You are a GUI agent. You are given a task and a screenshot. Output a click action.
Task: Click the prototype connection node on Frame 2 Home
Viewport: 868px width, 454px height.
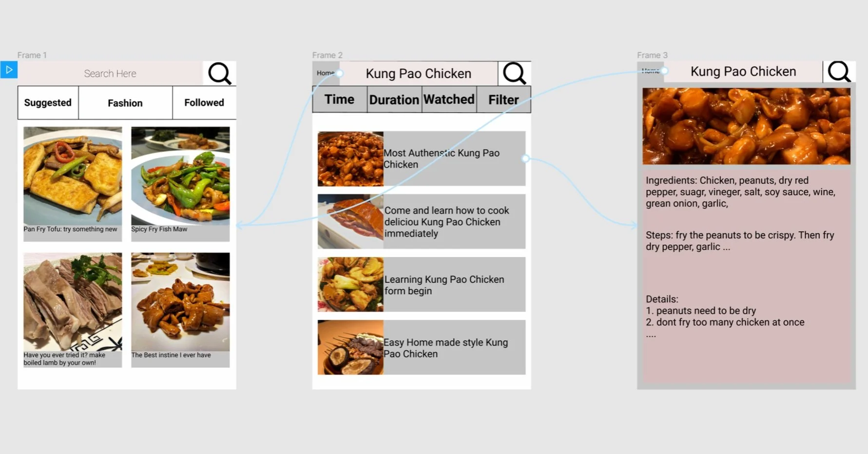pyautogui.click(x=339, y=74)
